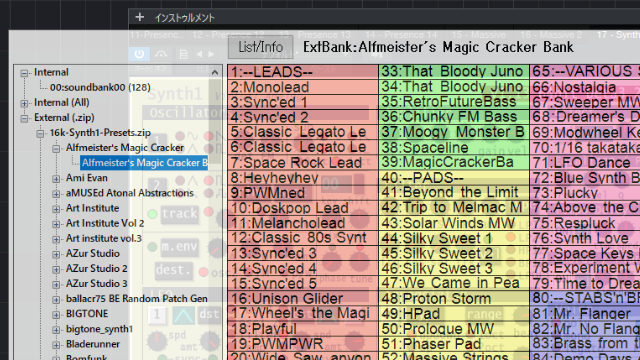640x360 pixels.
Task: Click the plus icon beside インストゥルメント
Action: point(140,17)
